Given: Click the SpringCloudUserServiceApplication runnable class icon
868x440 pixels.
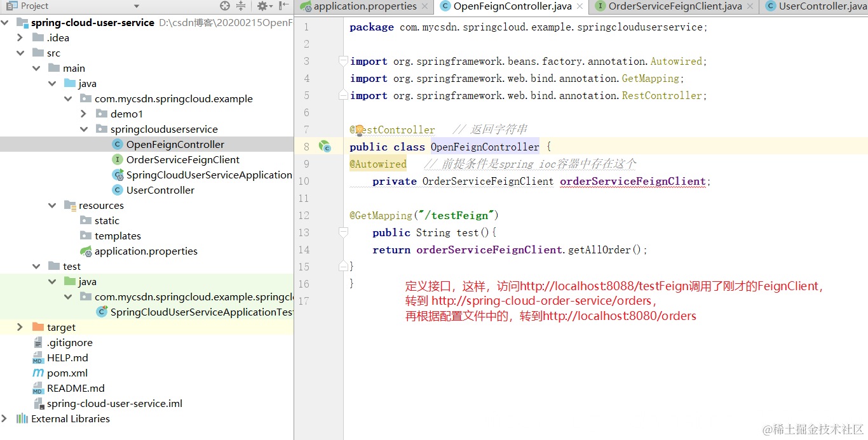Looking at the screenshot, I should click(118, 175).
